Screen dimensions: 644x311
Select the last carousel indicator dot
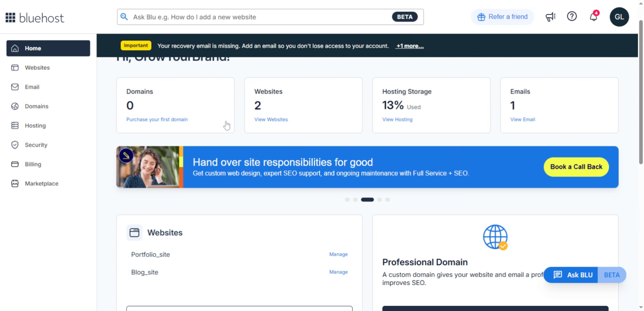tap(387, 199)
